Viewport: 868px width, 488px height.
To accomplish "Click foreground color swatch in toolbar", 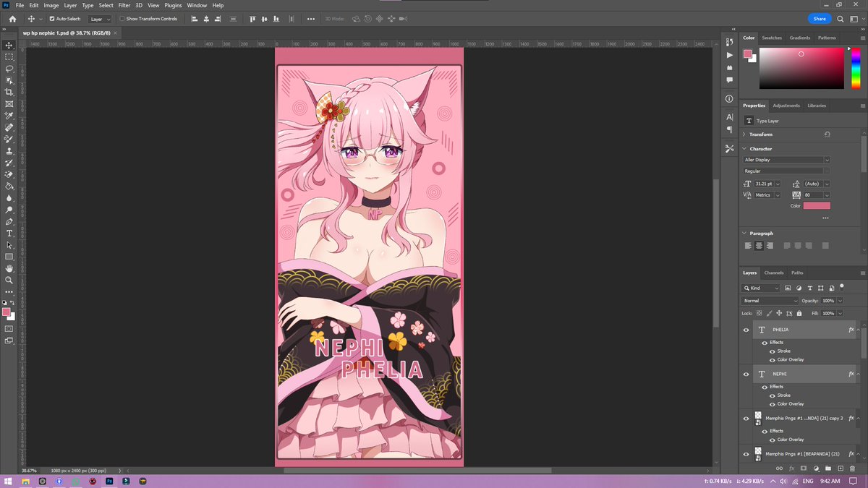I will [7, 312].
